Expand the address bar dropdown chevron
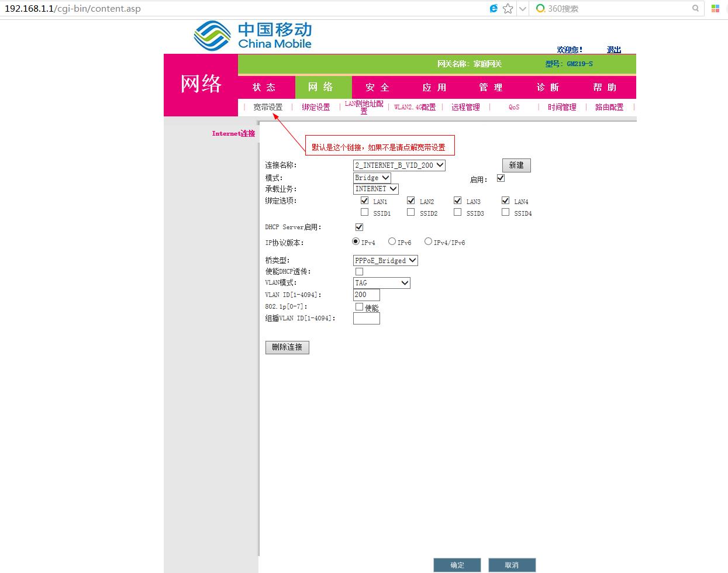This screenshot has height=573, width=728. pos(522,9)
